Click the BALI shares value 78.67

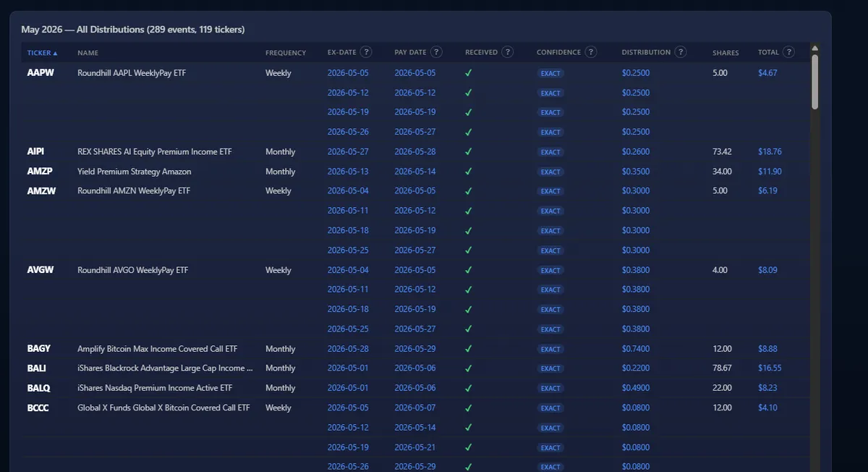722,368
